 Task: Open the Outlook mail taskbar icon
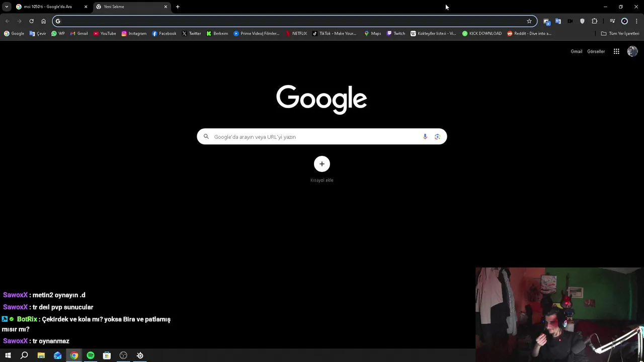click(57, 355)
